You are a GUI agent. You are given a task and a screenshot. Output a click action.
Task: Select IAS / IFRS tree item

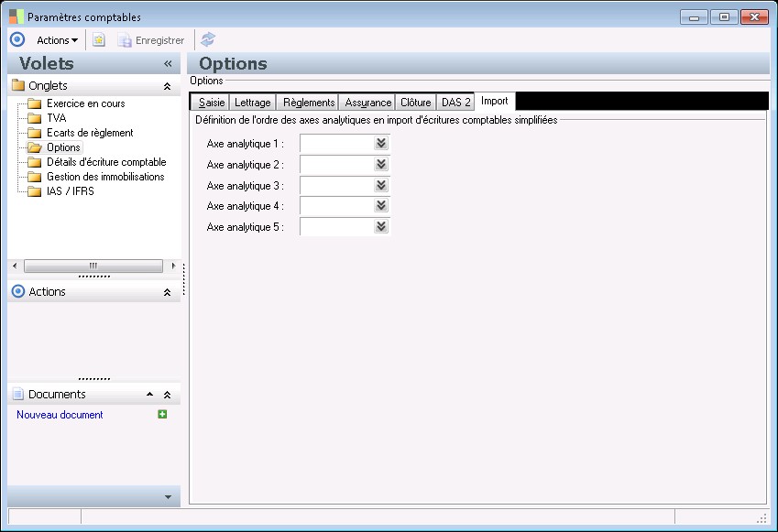pyautogui.click(x=70, y=191)
